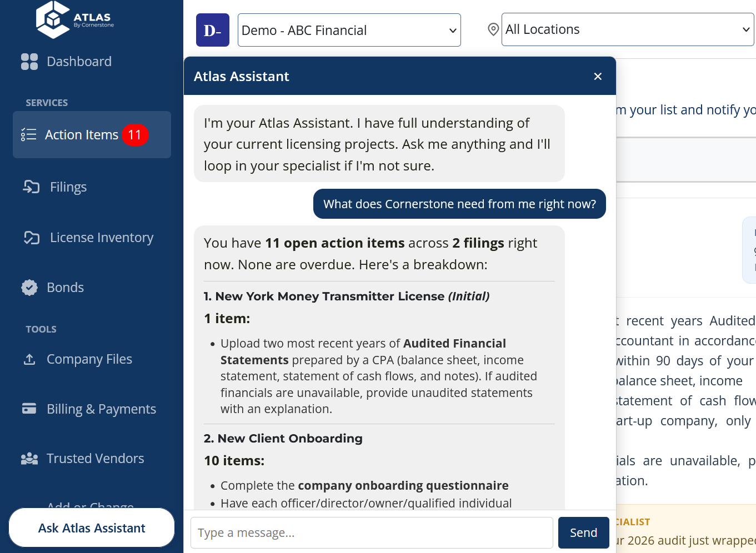Click the 'What does Cornerstone need from me' message
This screenshot has width=756, height=553.
pyautogui.click(x=459, y=204)
